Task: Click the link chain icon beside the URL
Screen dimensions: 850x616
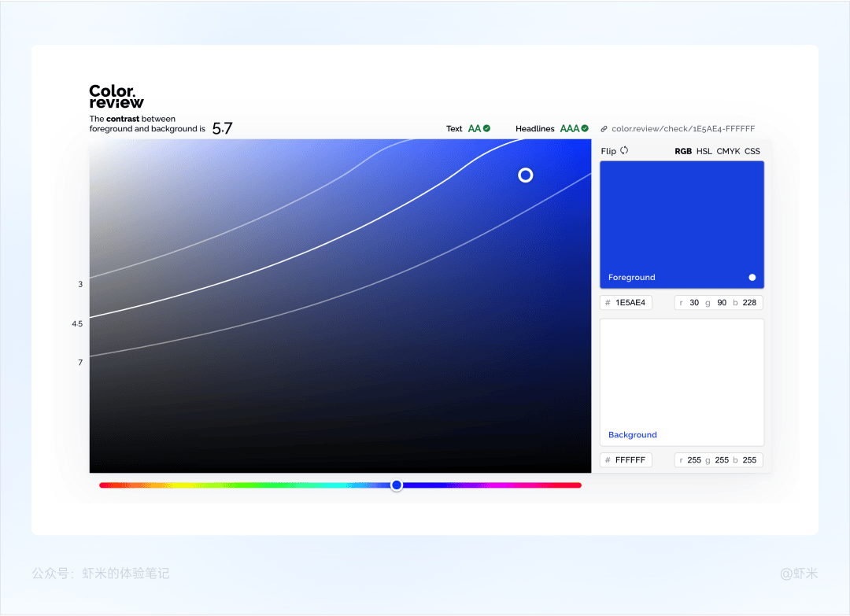Action: (x=604, y=129)
